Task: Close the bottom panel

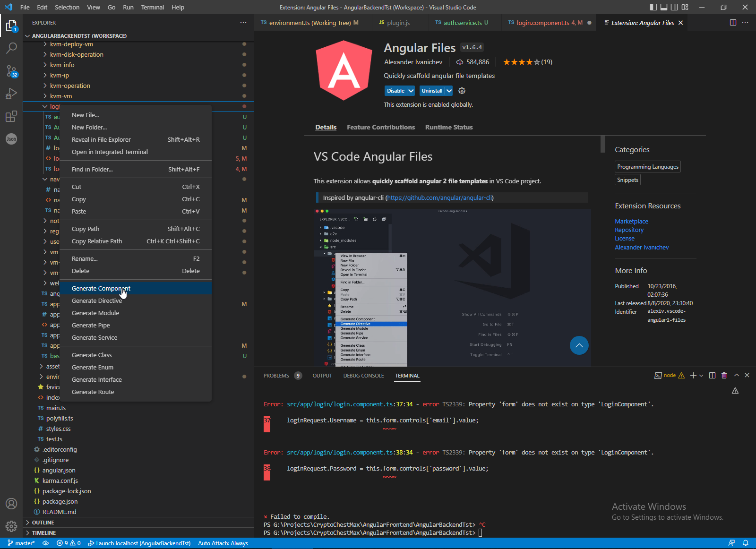Action: pyautogui.click(x=747, y=375)
